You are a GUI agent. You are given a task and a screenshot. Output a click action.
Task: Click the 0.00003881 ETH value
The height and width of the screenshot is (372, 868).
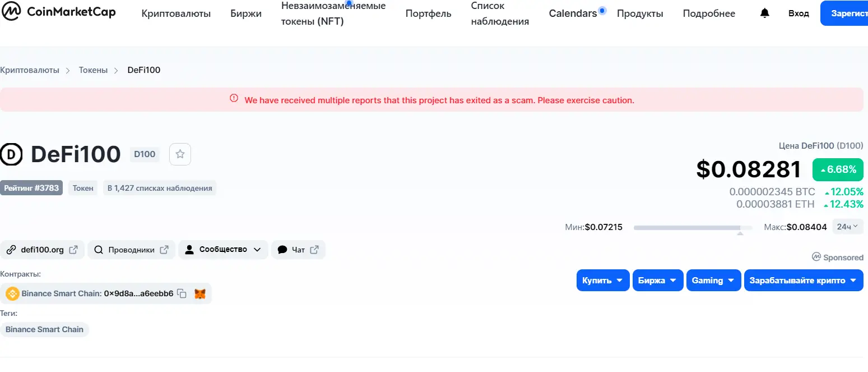[776, 204]
